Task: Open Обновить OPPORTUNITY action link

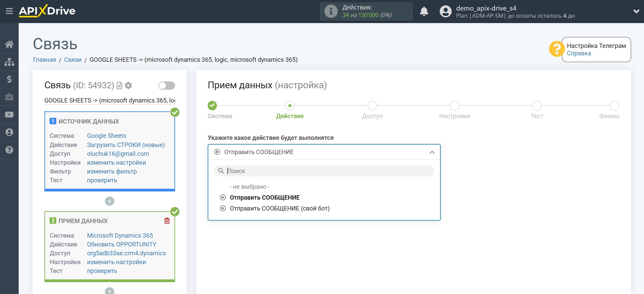Action: tap(122, 244)
